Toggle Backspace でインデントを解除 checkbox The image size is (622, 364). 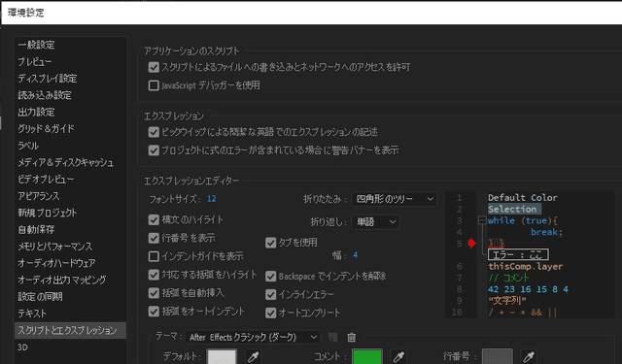tap(270, 276)
